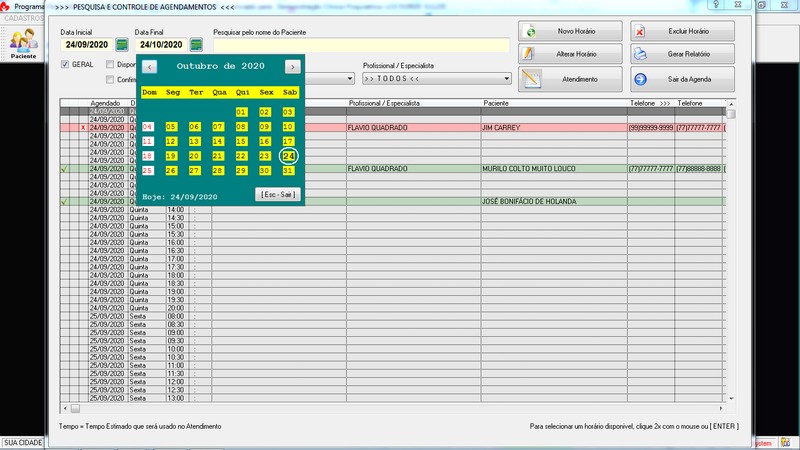Screen dimensions: 800x450
Task: Click the Alterar Horário button
Action: tap(570, 54)
